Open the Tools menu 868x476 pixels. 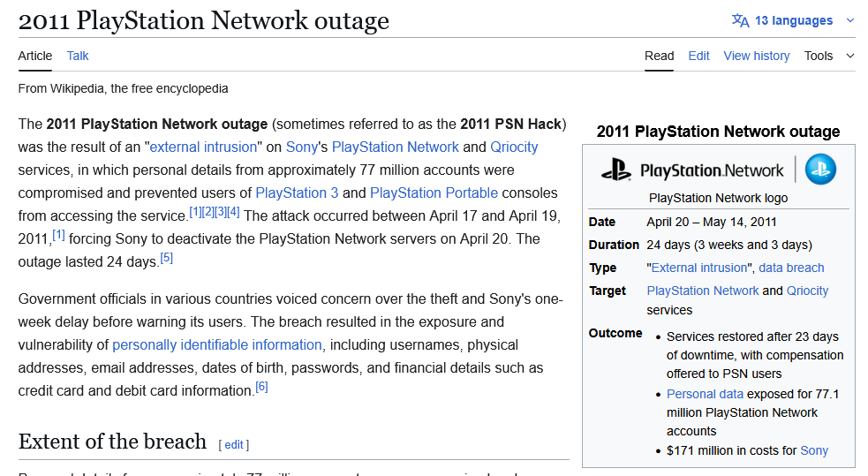pyautogui.click(x=819, y=56)
